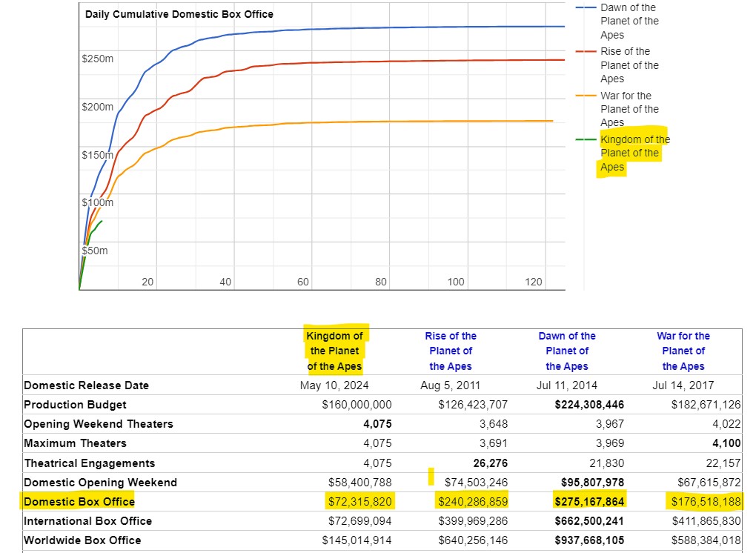
Task: Select the Production Budget row label
Action: [x=75, y=405]
